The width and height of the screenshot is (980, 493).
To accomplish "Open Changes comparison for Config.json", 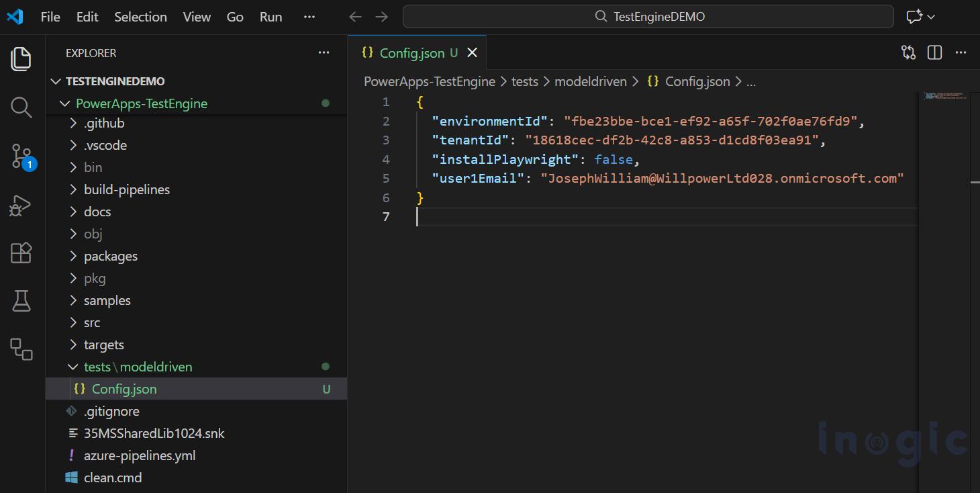I will [908, 52].
